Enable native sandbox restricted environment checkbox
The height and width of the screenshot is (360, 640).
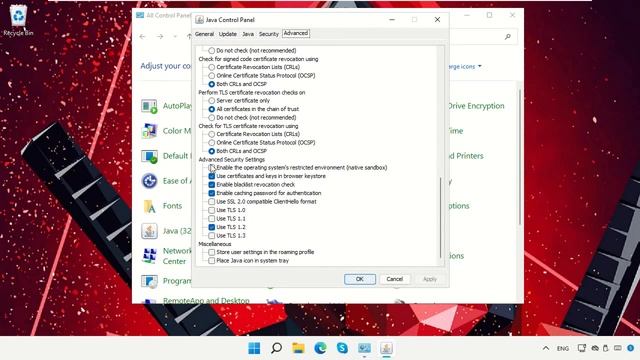[x=211, y=168]
